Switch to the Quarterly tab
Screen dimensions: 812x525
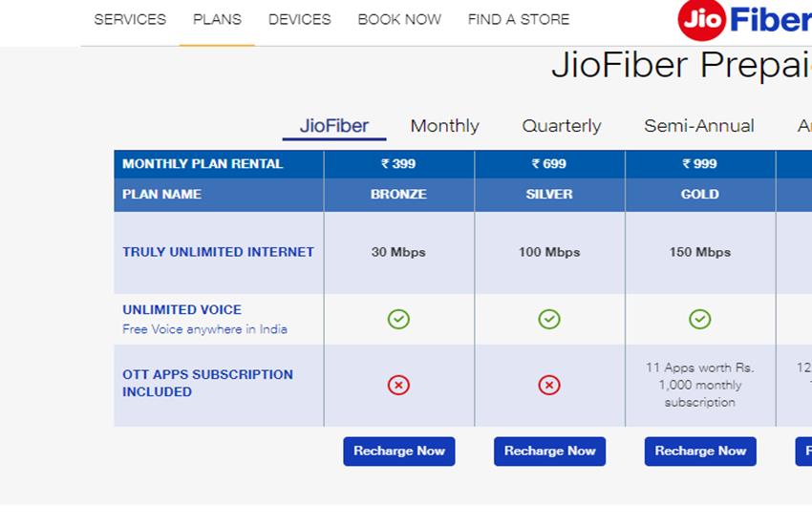click(562, 126)
